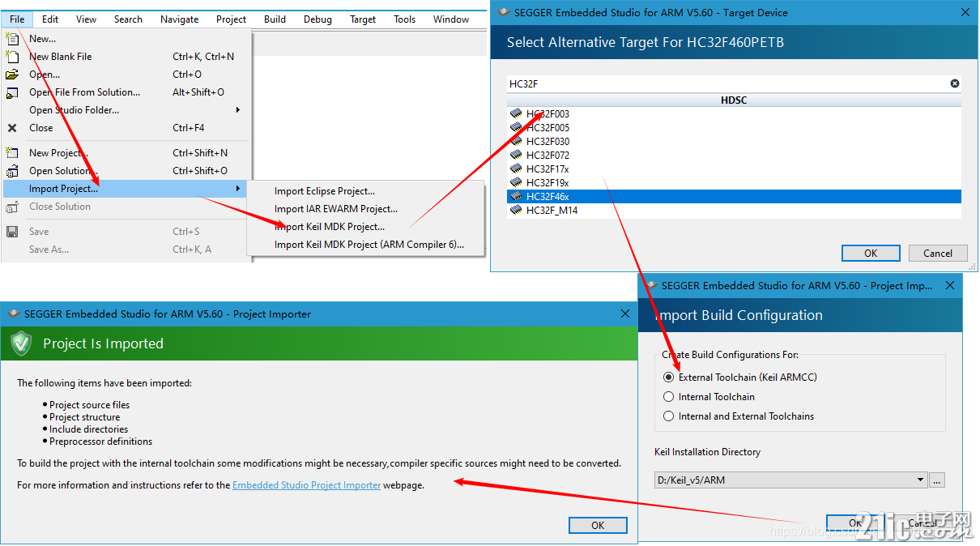Open the Navigate menu
Image resolution: width=980 pixels, height=546 pixels.
(x=179, y=19)
